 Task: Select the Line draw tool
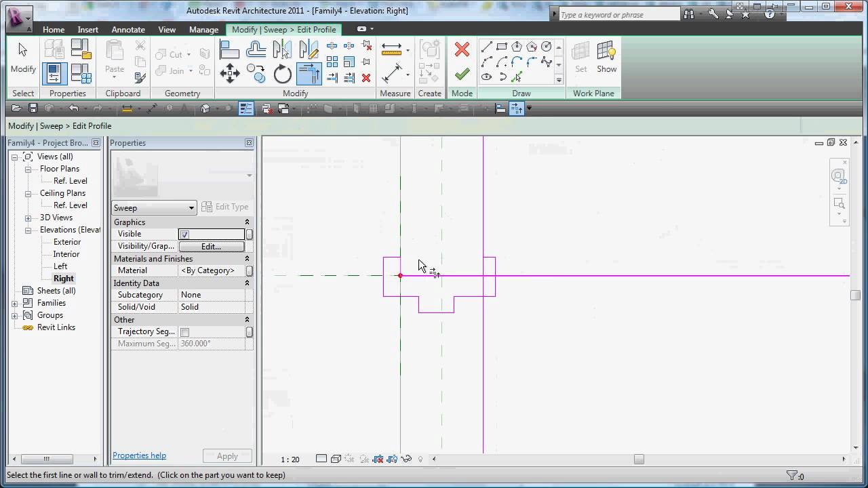click(x=486, y=47)
